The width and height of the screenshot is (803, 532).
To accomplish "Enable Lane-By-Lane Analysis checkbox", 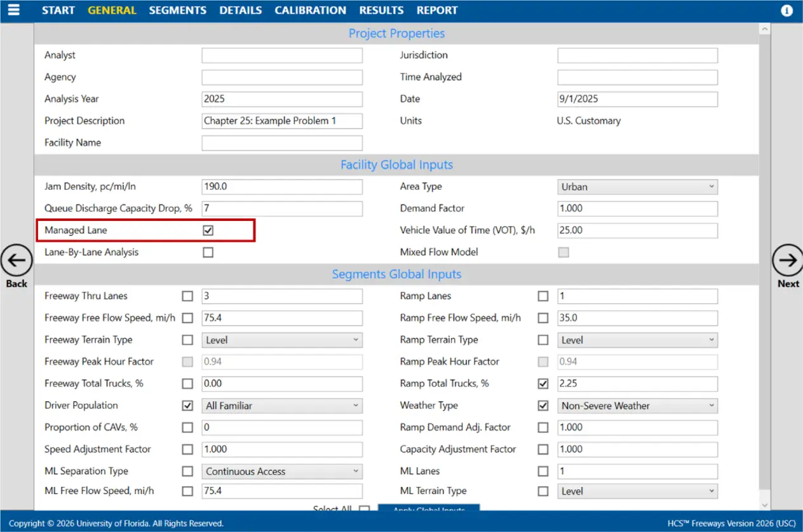I will (x=208, y=253).
